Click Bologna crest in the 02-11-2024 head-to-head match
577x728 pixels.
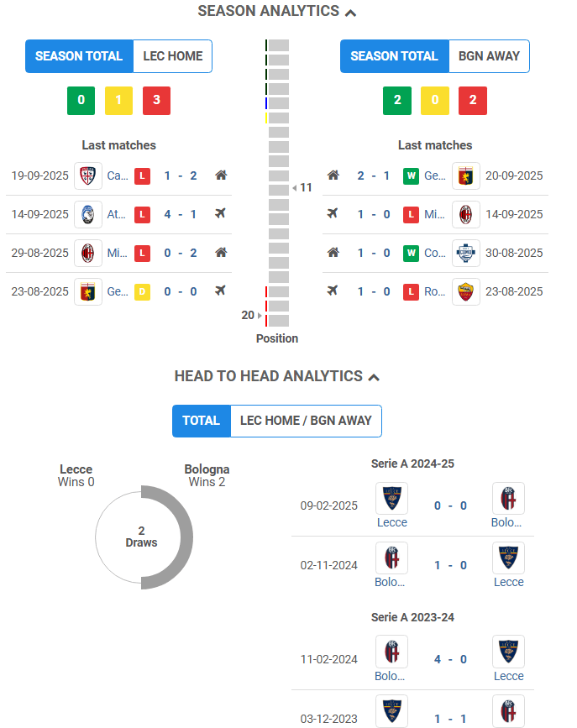tap(391, 558)
